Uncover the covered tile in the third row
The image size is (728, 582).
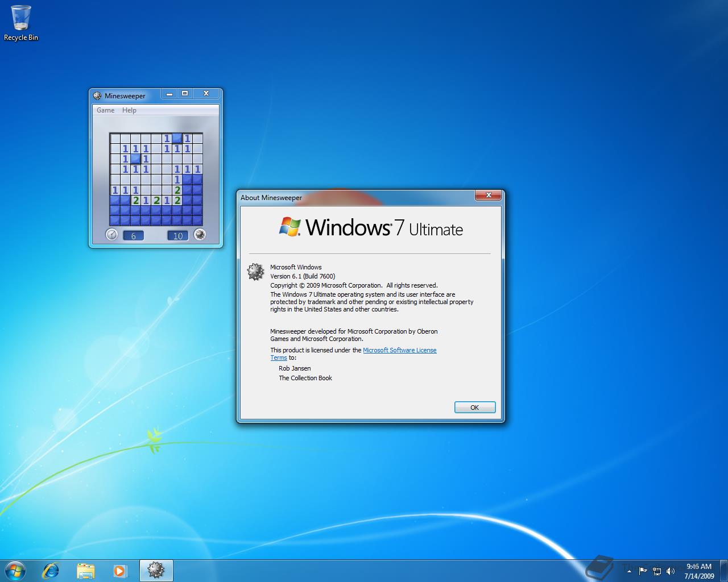pyautogui.click(x=135, y=159)
